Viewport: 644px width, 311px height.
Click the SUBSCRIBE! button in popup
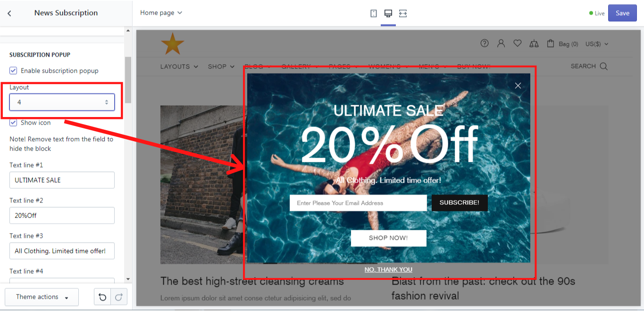(460, 203)
